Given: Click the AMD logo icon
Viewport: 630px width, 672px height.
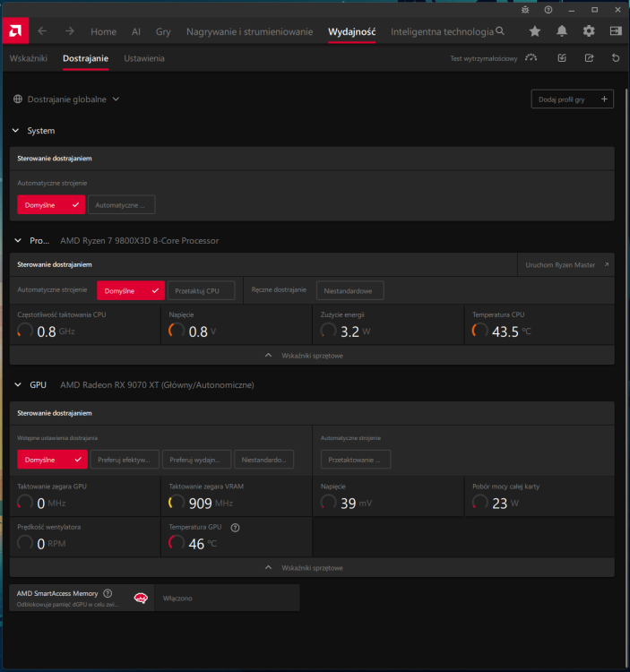Looking at the screenshot, I should [x=15, y=30].
